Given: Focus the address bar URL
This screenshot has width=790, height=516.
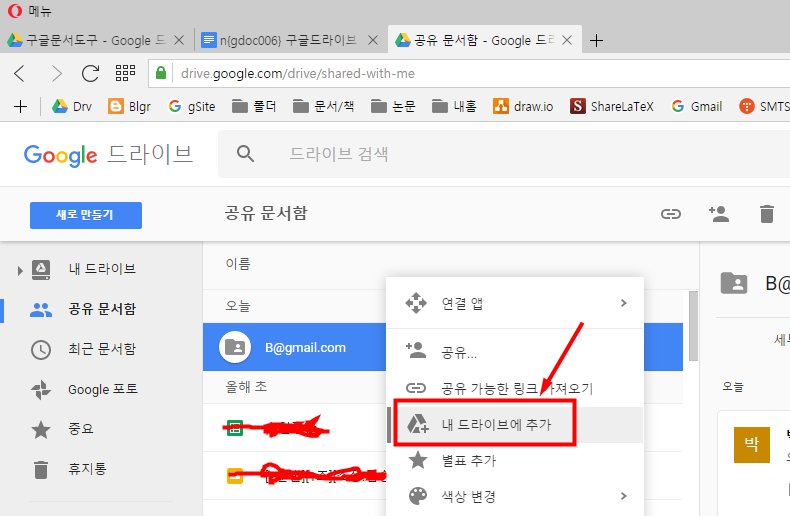Looking at the screenshot, I should [x=297, y=74].
